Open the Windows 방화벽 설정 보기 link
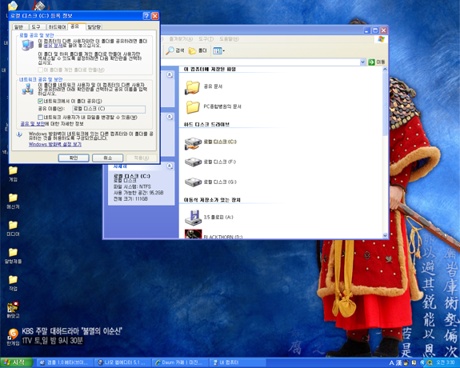This screenshot has height=368, width=460. 55,144
